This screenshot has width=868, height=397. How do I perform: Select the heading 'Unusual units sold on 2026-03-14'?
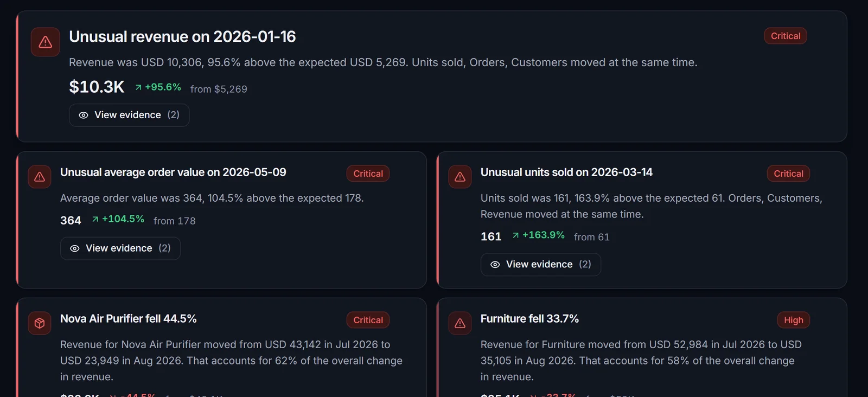(566, 172)
